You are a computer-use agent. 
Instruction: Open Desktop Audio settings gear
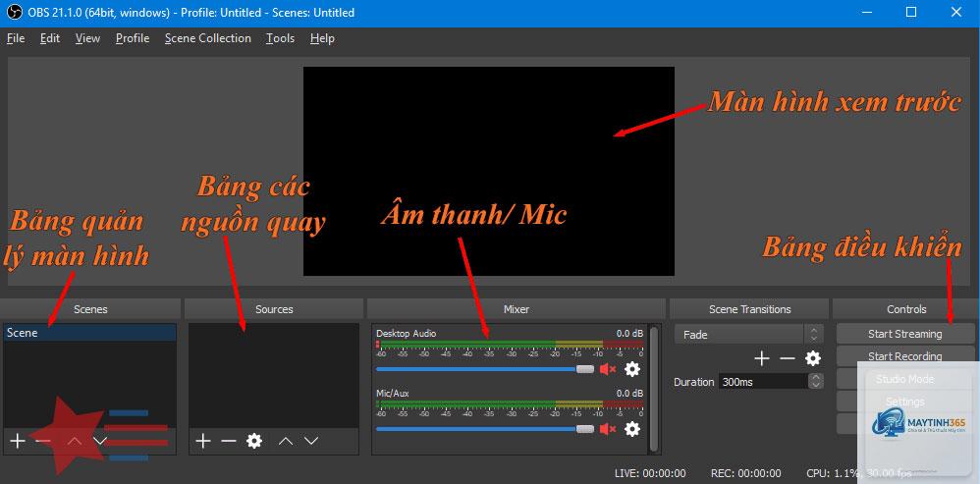[x=632, y=369]
